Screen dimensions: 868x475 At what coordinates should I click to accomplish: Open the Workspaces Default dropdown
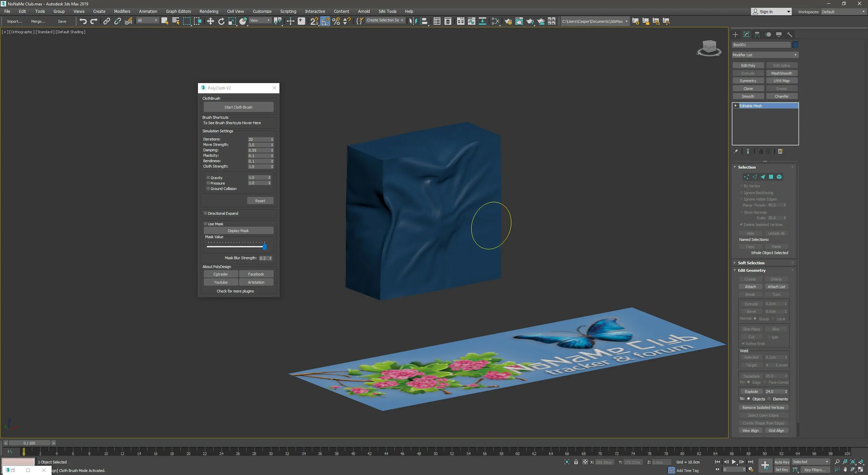(x=843, y=12)
